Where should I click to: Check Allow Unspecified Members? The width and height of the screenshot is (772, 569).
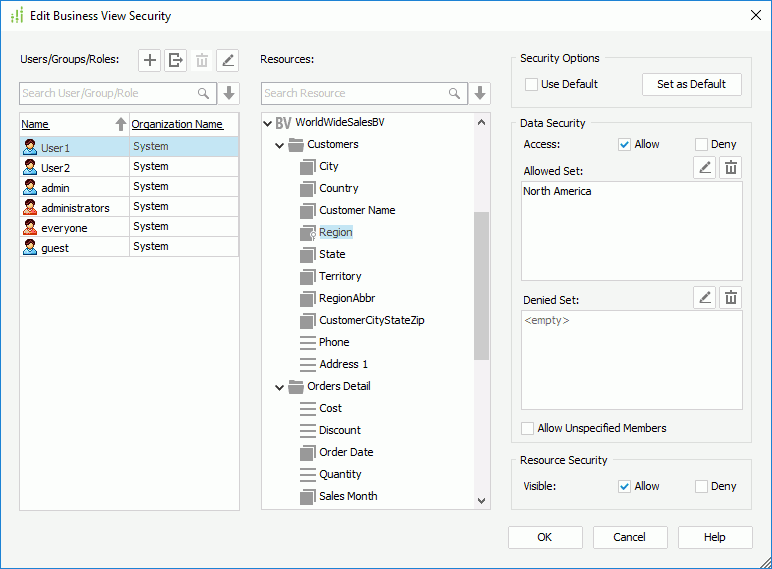click(528, 428)
